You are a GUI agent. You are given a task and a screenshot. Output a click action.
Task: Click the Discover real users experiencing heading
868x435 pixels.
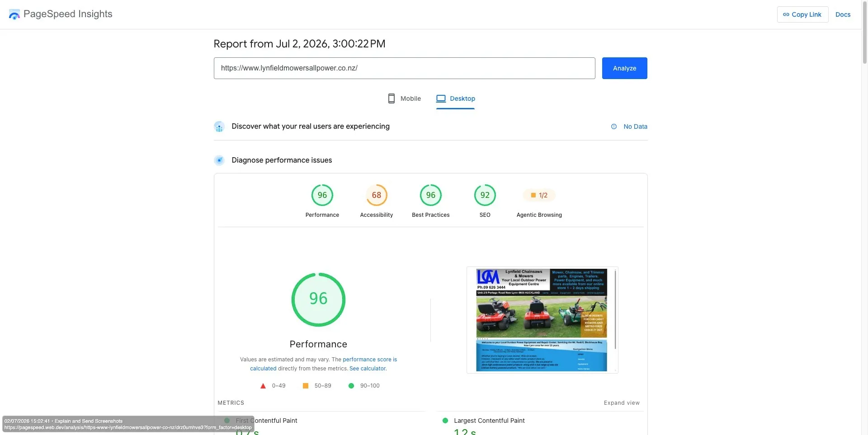click(311, 126)
